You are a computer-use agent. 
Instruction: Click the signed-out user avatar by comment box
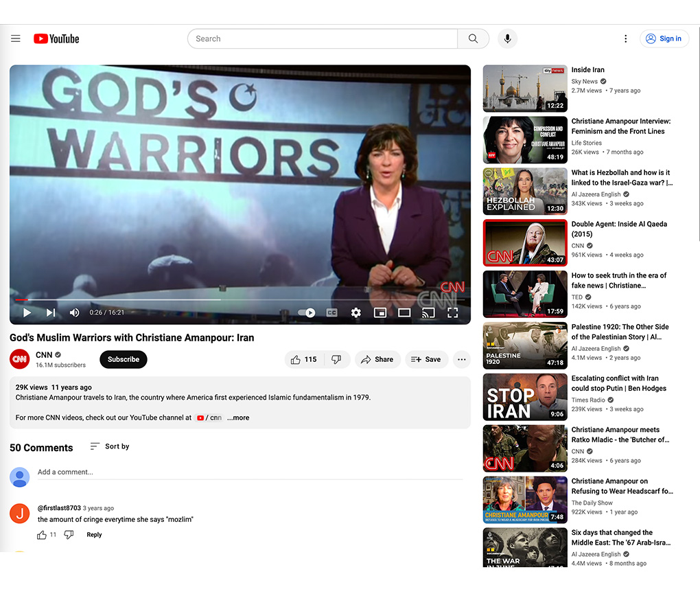20,477
